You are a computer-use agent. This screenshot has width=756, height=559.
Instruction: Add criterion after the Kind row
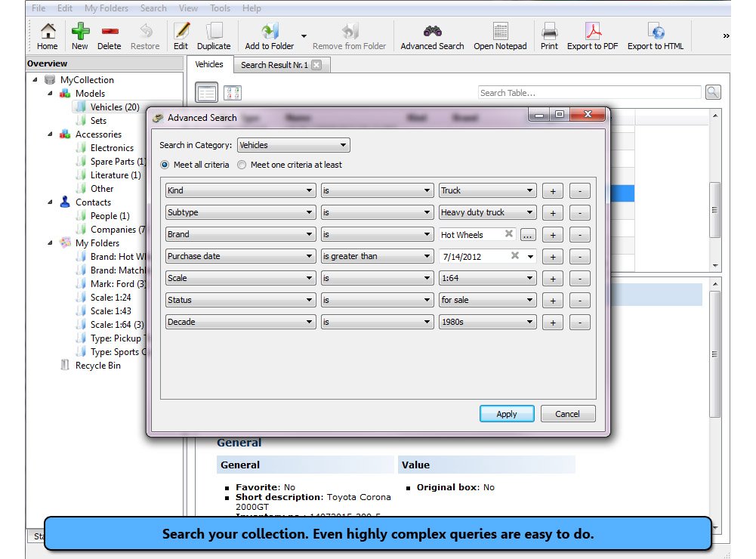click(x=553, y=191)
